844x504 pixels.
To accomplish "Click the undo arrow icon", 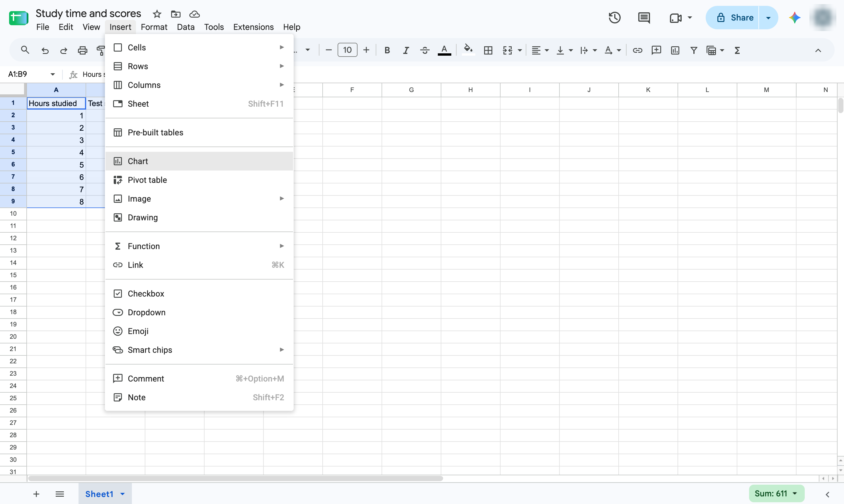I will (45, 50).
